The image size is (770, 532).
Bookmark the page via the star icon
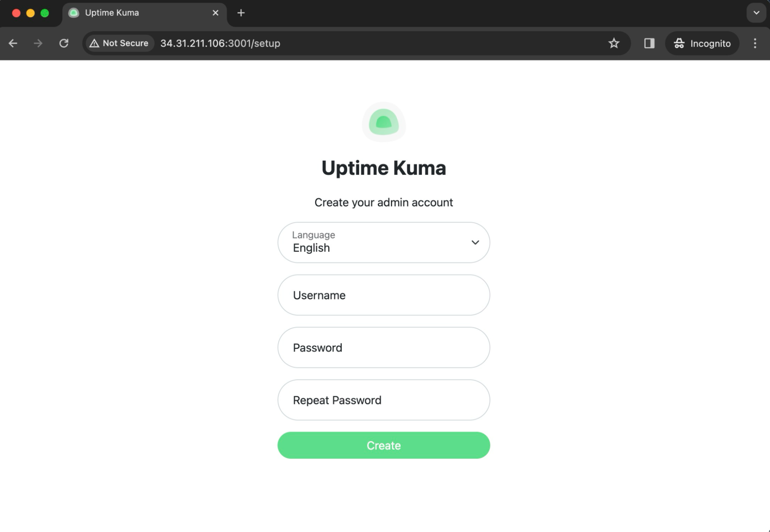tap(614, 43)
